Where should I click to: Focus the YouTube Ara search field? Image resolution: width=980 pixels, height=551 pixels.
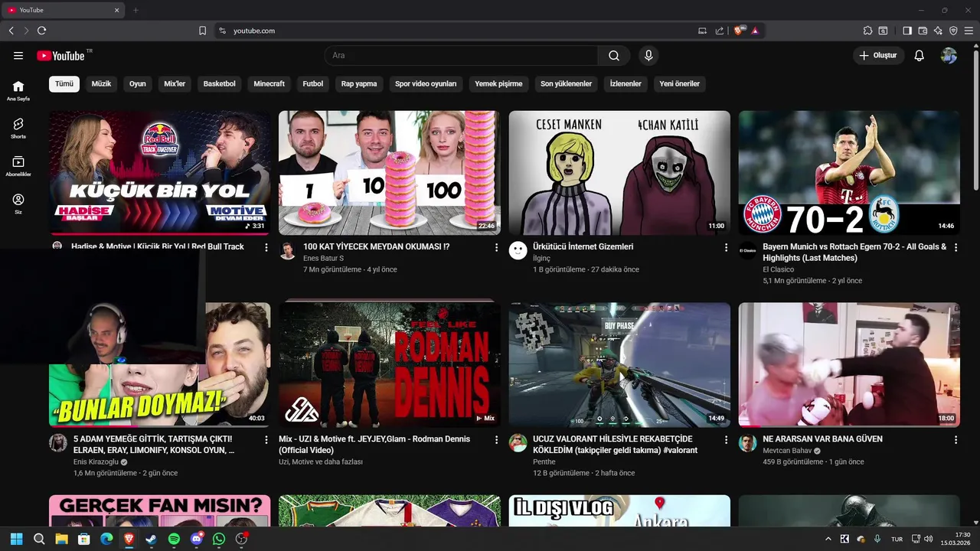pyautogui.click(x=461, y=56)
